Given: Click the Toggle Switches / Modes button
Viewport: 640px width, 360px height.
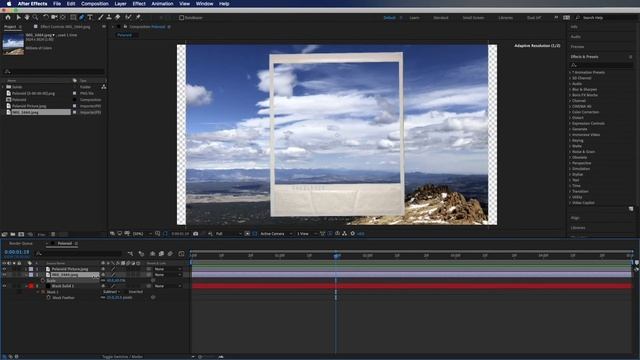Looking at the screenshot, I should point(122,357).
